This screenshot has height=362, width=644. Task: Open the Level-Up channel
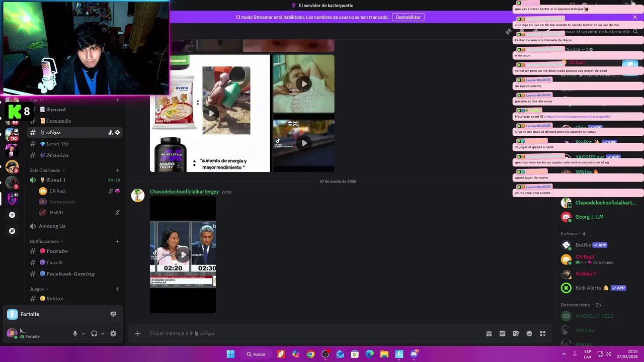pos(74,144)
